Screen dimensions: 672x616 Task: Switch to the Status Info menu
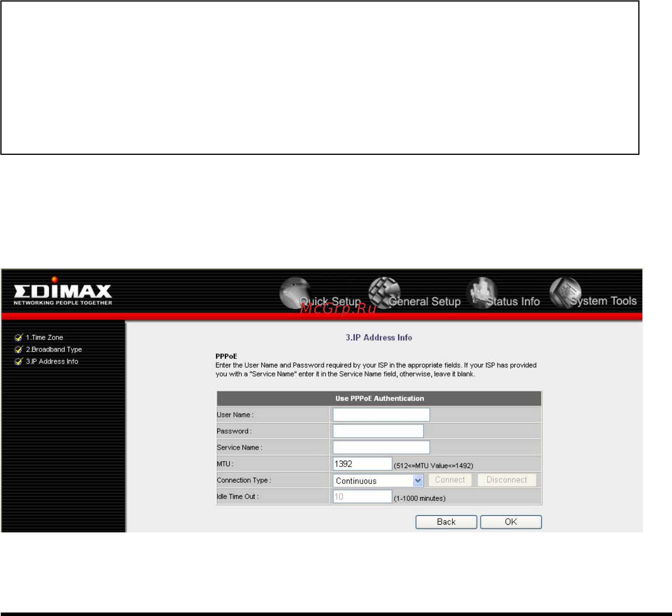point(513,301)
